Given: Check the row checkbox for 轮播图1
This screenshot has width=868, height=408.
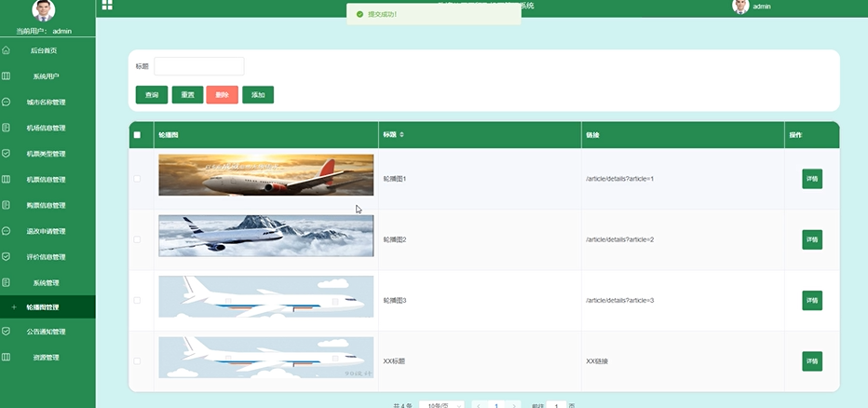Looking at the screenshot, I should point(137,179).
